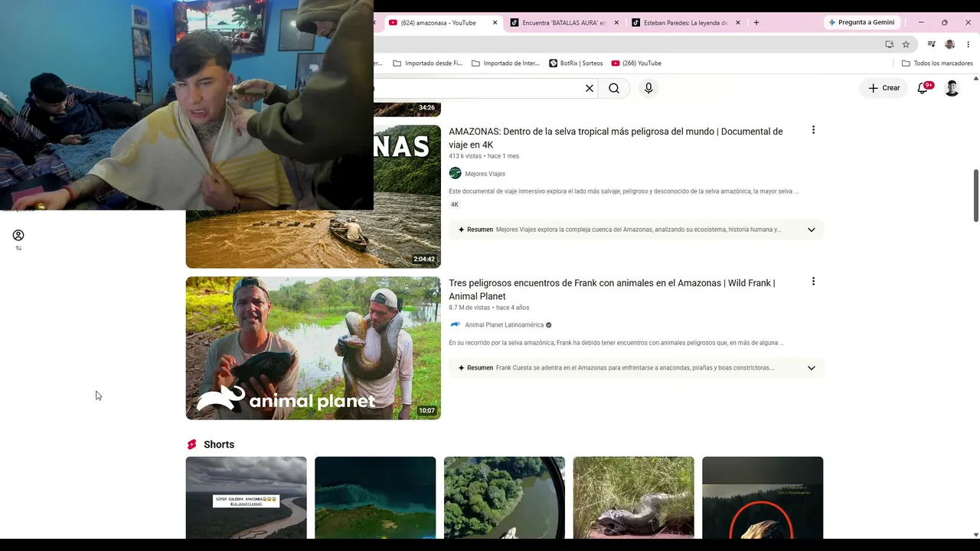Click the '8.7 M de vistas • hace 4 años' text
This screenshot has width=980, height=551.
pyautogui.click(x=488, y=308)
